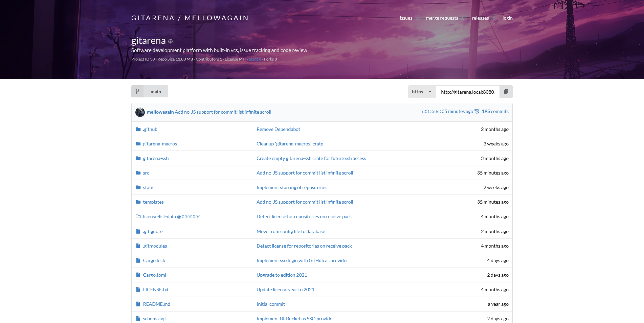The width and height of the screenshot is (644, 323).
Task: Open Implement sso login with GitHub commit
Action: point(302,260)
